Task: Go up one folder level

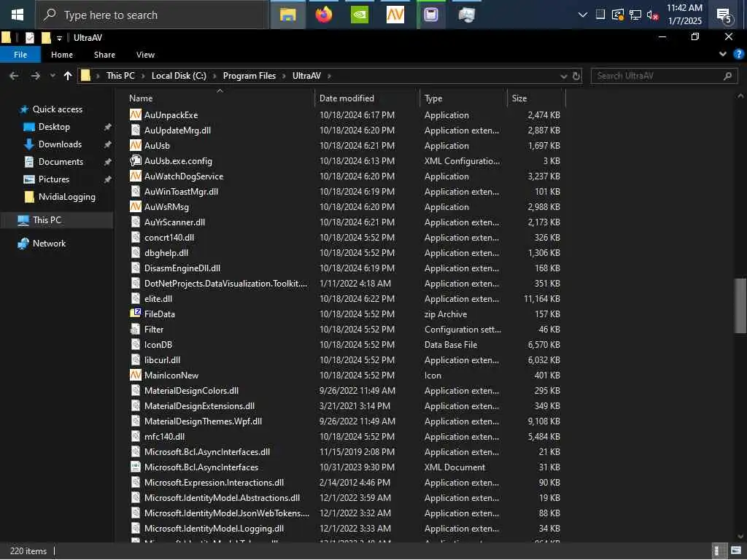Action: pyautogui.click(x=68, y=76)
